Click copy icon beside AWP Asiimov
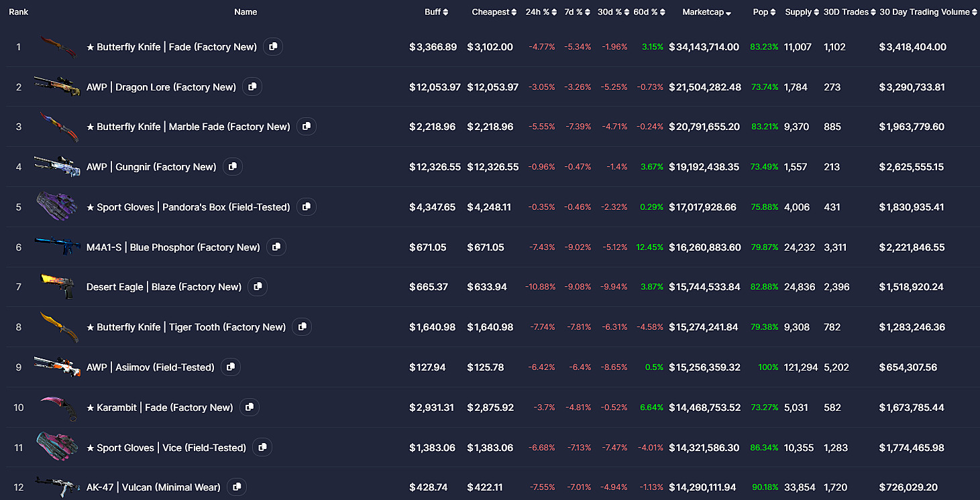This screenshot has height=500, width=980. (x=230, y=367)
